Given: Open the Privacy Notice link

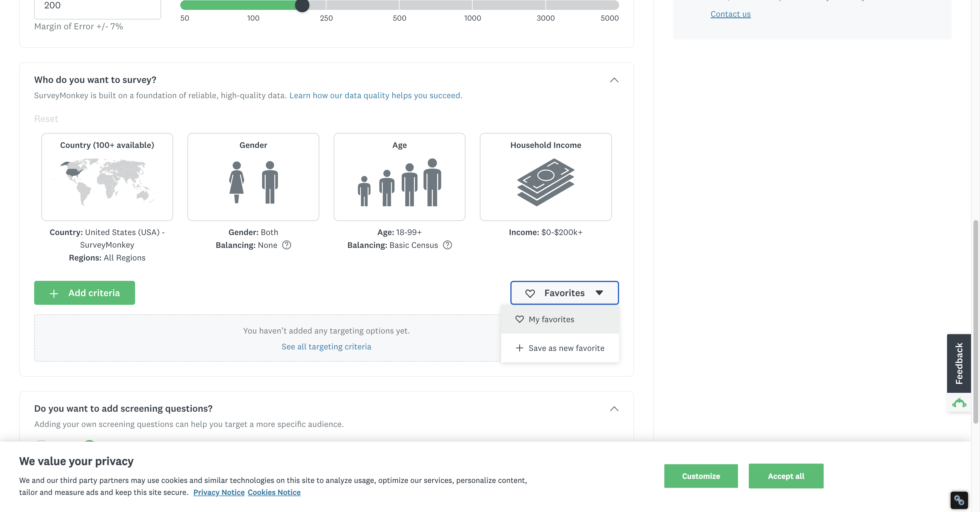Looking at the screenshot, I should pyautogui.click(x=219, y=492).
